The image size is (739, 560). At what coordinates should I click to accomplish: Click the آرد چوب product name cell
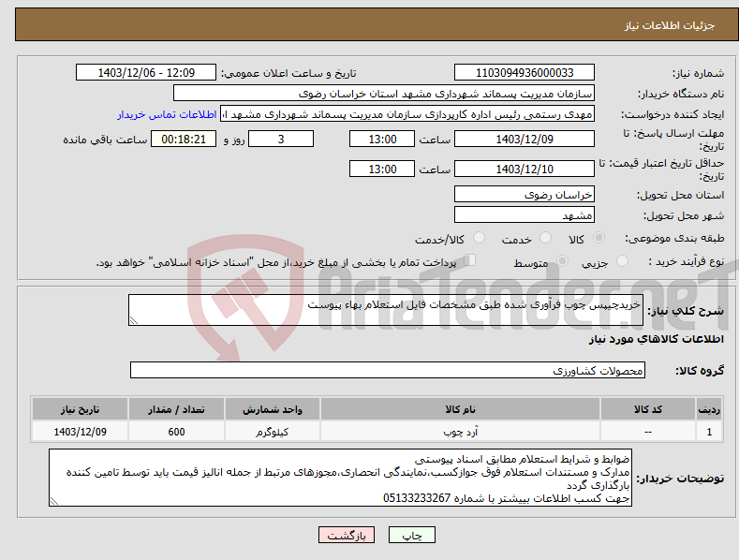coord(460,432)
